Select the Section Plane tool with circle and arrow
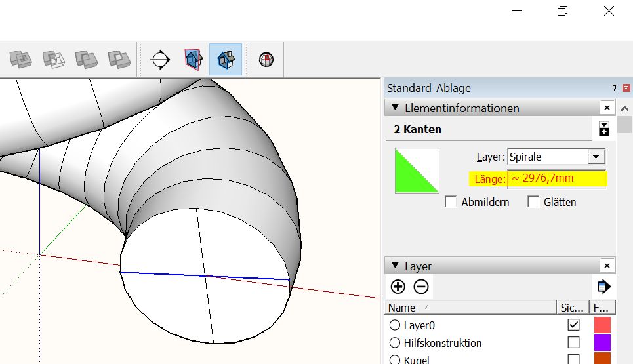This screenshot has width=633, height=364. point(159,60)
